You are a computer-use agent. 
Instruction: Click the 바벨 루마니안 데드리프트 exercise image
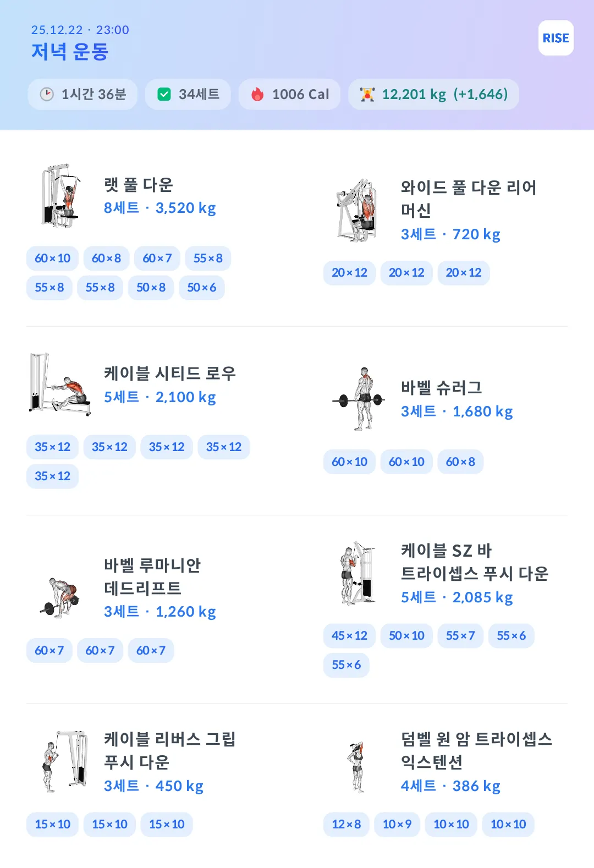(60, 597)
